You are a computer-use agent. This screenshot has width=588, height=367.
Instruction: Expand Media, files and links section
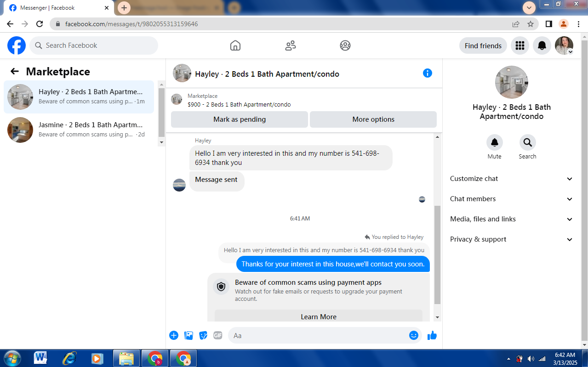tap(511, 219)
